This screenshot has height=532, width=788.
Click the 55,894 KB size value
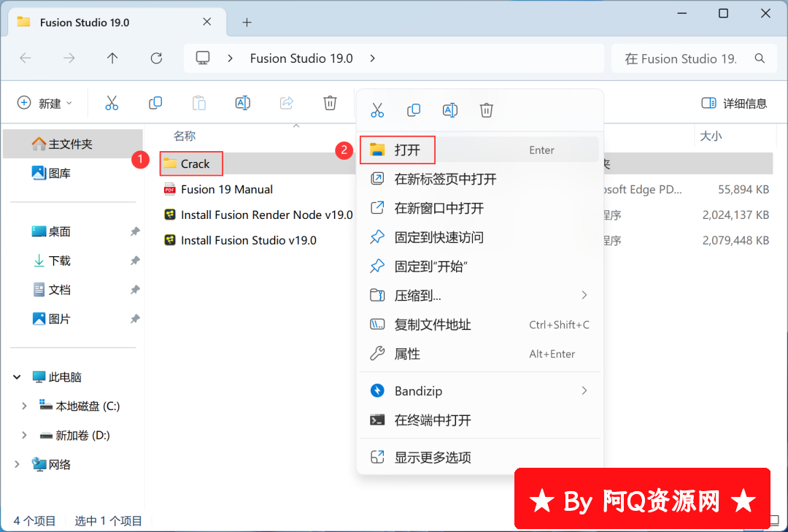pos(743,189)
